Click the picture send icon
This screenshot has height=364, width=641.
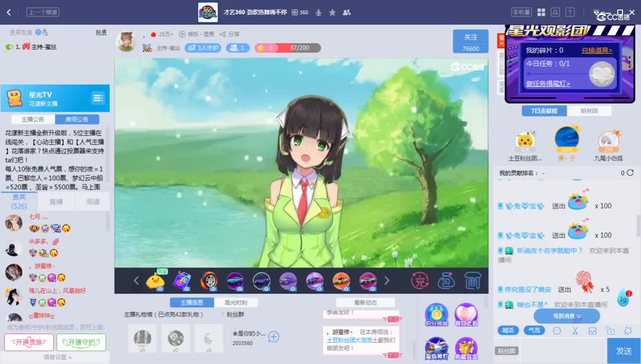[x=592, y=331]
